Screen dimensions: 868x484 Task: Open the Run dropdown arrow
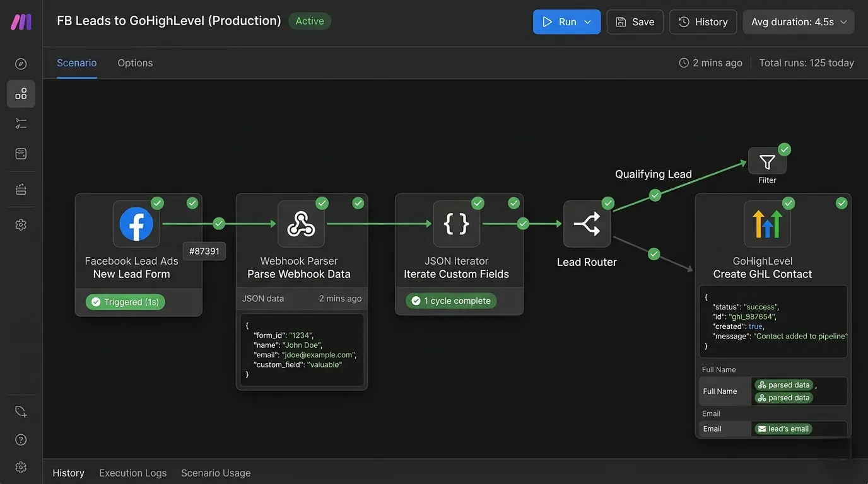point(588,22)
